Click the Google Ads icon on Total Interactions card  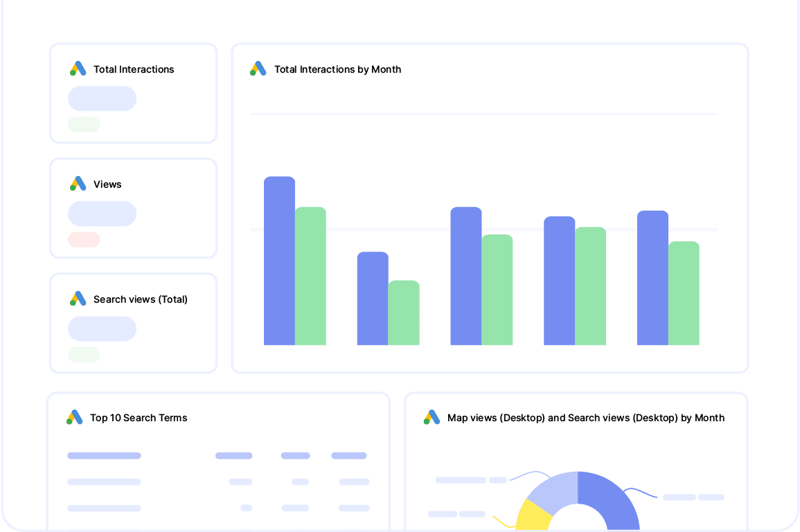78,69
